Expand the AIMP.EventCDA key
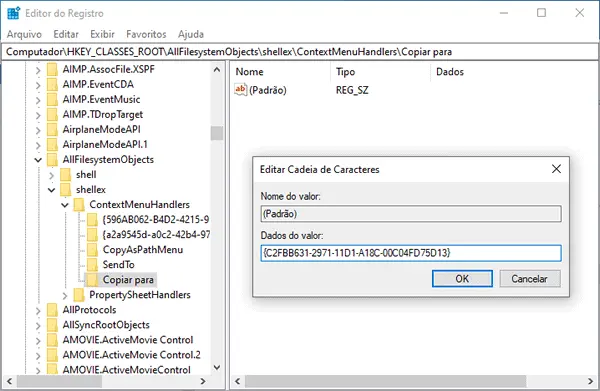This screenshot has width=600, height=391. coord(38,85)
